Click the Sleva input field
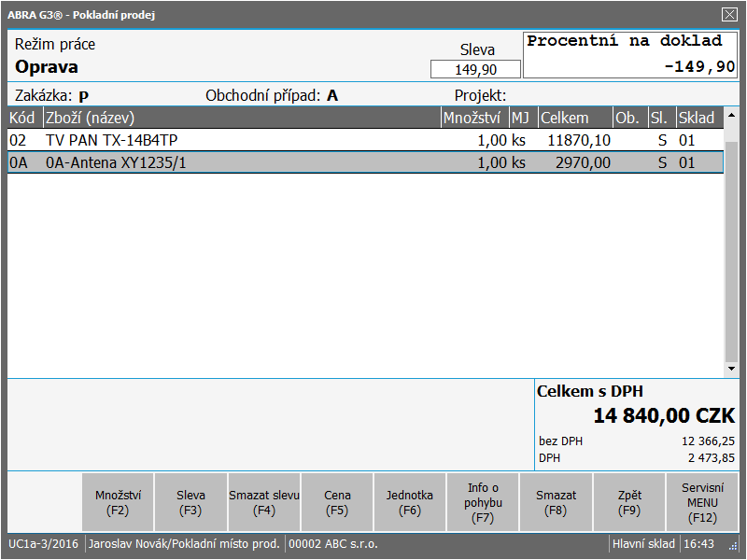Screen dimensions: 747x560 coord(476,70)
